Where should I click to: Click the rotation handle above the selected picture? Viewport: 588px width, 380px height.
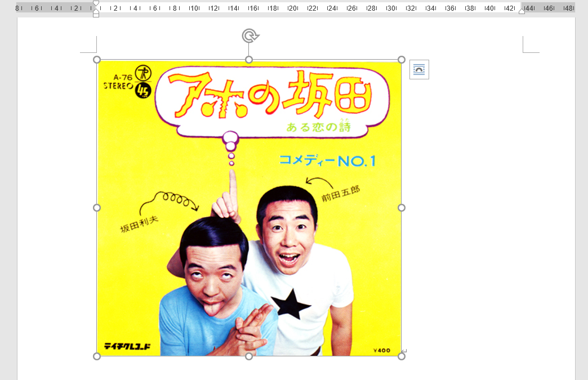(250, 35)
